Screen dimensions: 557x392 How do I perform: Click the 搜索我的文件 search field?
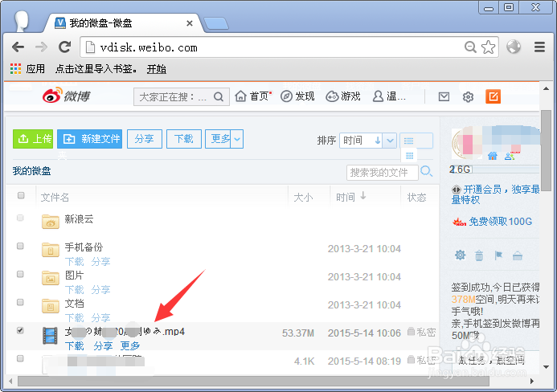(383, 173)
